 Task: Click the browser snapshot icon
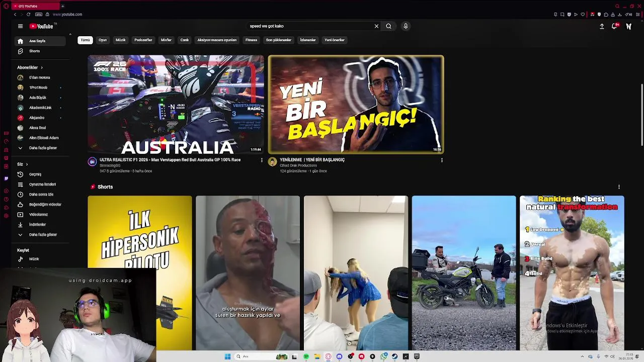562,14
